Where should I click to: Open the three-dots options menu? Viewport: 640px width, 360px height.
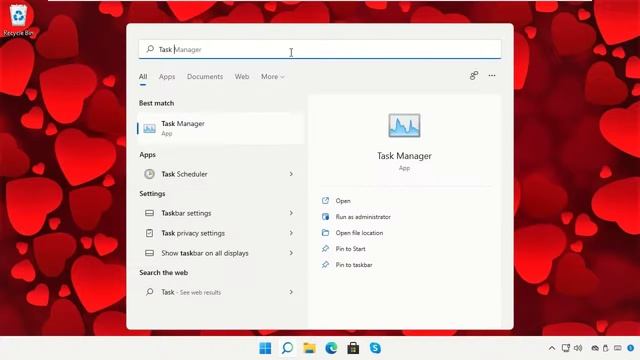click(492, 76)
